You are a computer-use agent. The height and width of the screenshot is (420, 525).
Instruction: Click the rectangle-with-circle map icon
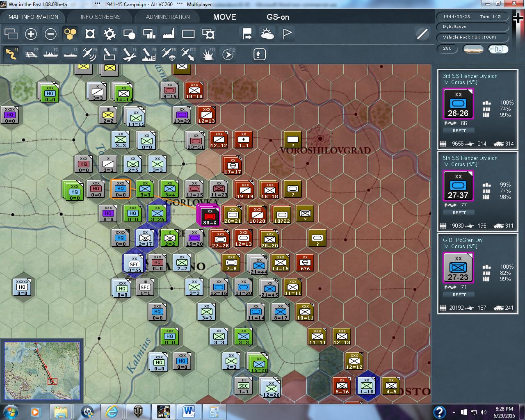tap(129, 34)
